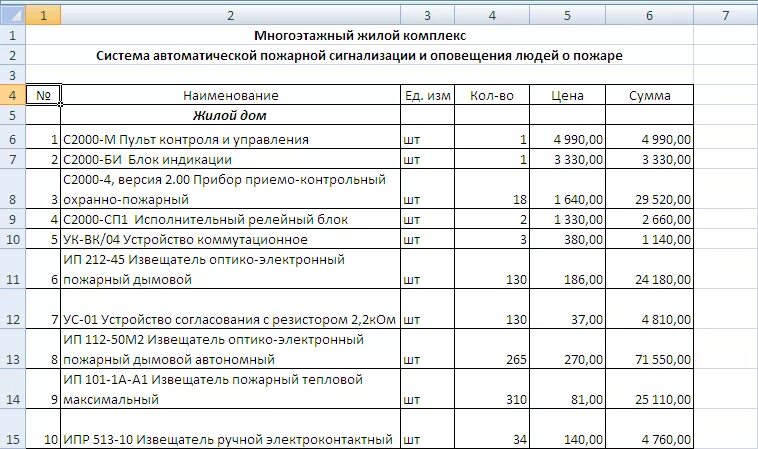Click the 'Жилой дом' section cell
This screenshot has height=449, width=758.
click(231, 115)
